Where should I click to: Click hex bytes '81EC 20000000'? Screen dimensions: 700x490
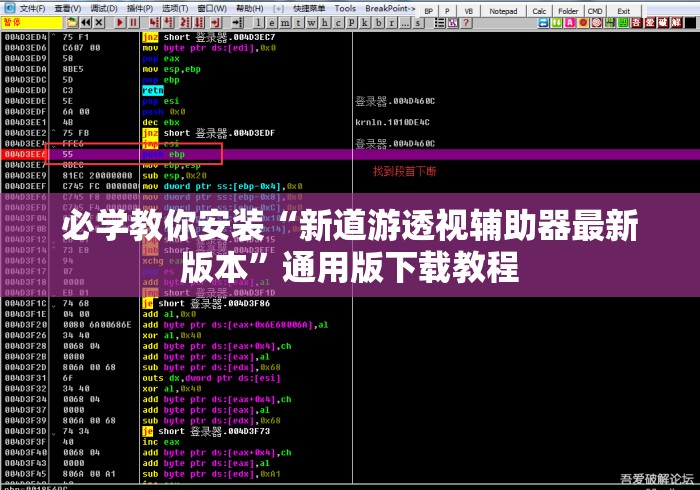click(x=97, y=176)
